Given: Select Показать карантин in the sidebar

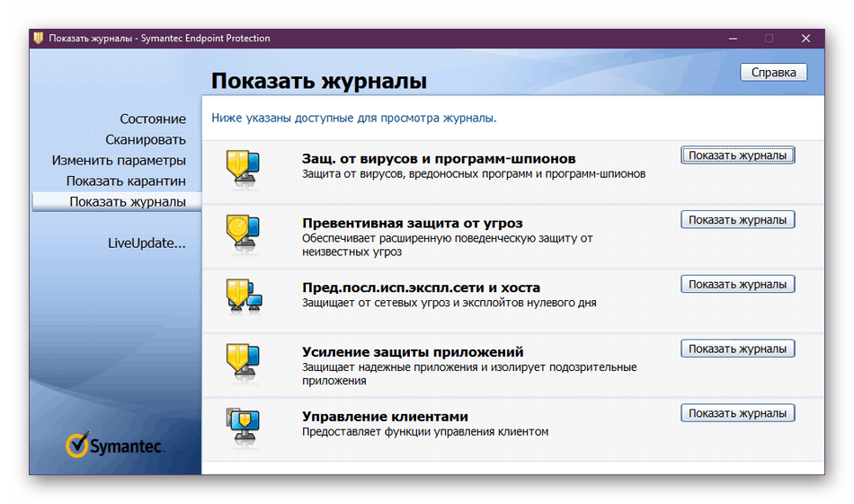Looking at the screenshot, I should click(x=126, y=181).
